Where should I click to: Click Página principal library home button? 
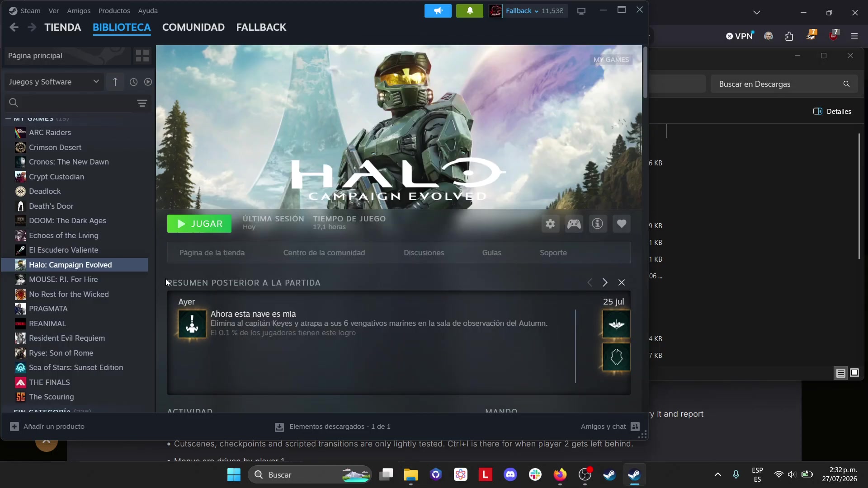tap(67, 56)
